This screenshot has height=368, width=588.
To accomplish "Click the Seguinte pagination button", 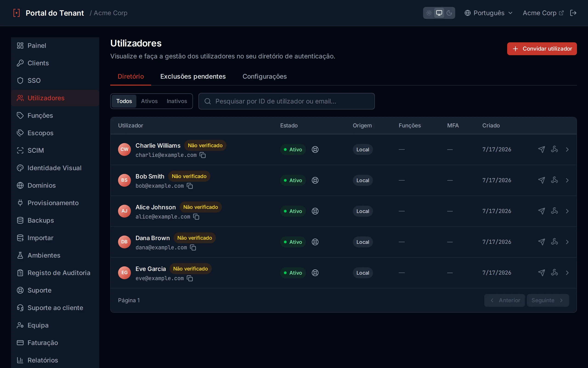I will 548,300.
